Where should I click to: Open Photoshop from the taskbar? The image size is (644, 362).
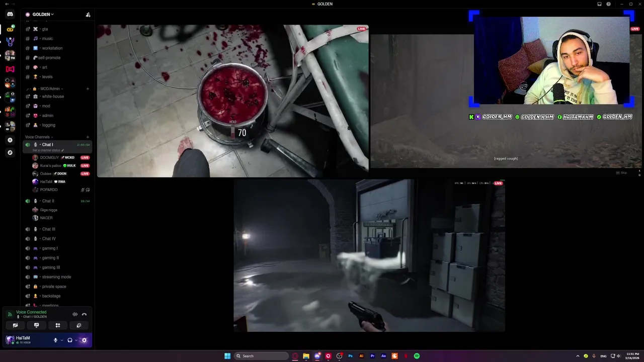350,356
